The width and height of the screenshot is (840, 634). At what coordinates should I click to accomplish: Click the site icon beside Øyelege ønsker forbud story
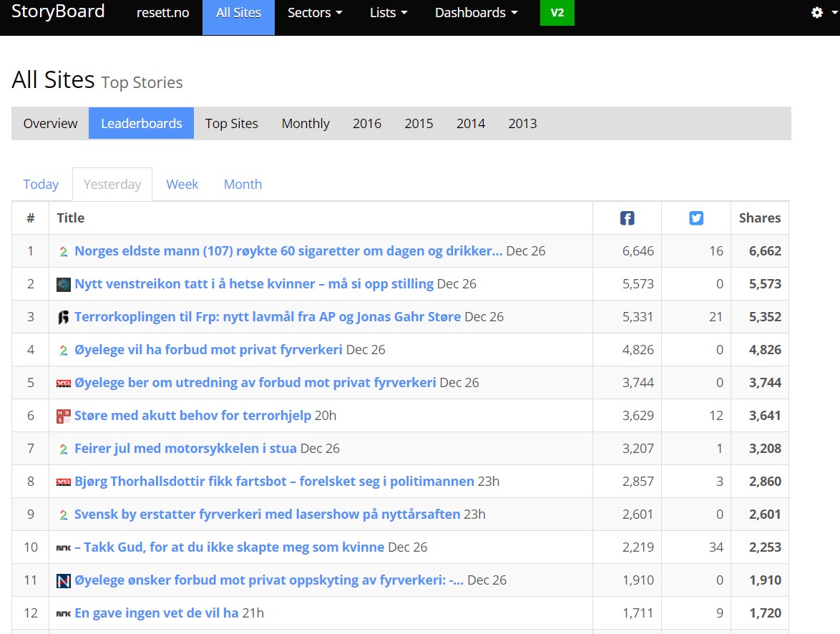click(64, 580)
